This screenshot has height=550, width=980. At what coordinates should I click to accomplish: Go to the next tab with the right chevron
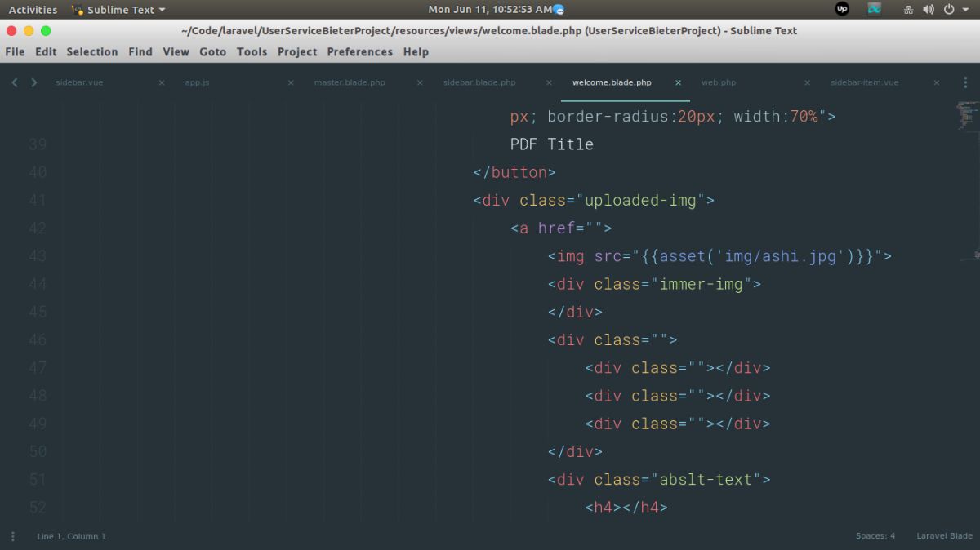tap(34, 82)
